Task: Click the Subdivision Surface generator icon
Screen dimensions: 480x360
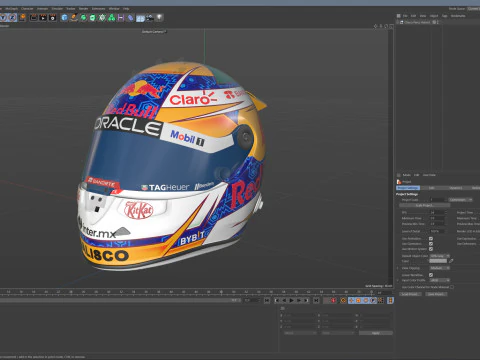Action: pyautogui.click(x=83, y=17)
